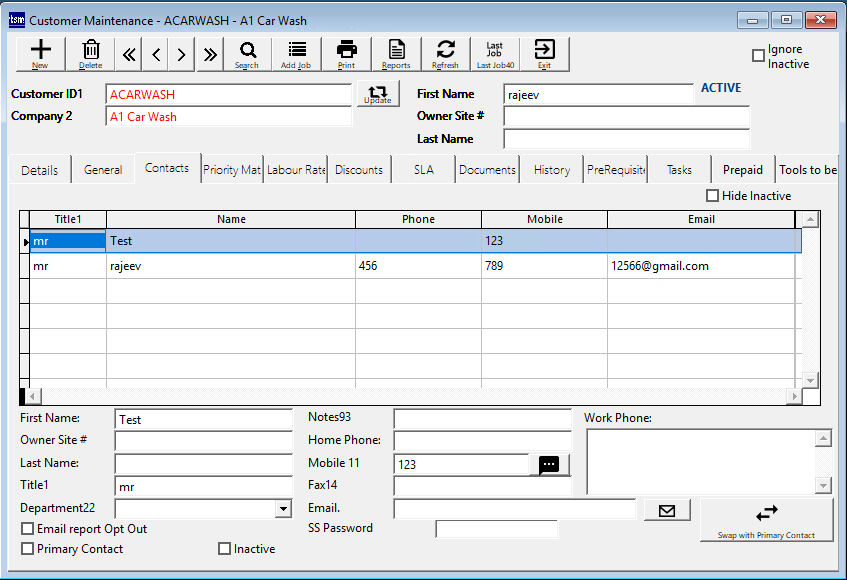Click Swap with Primary Contact button

tap(766, 520)
